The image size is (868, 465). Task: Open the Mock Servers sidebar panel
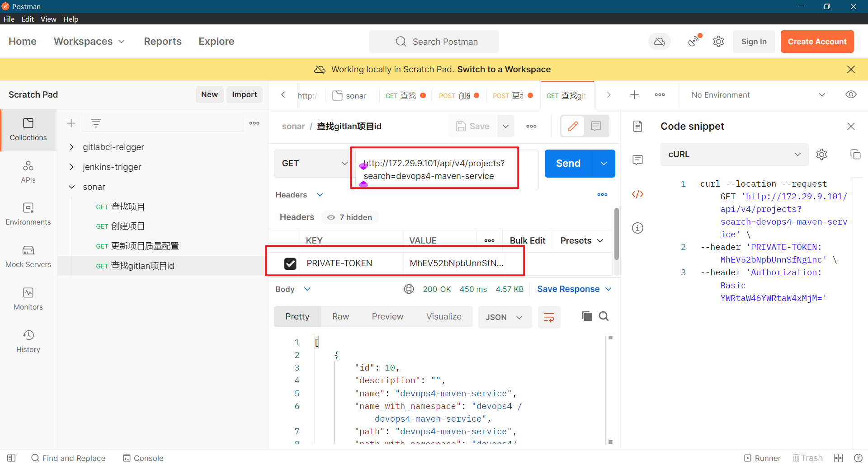tap(28, 257)
